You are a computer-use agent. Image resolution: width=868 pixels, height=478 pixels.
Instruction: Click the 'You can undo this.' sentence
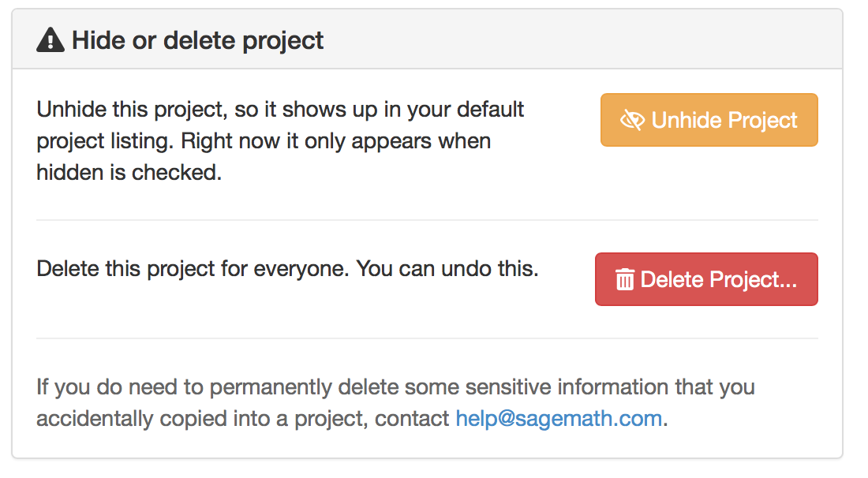pyautogui.click(x=447, y=269)
